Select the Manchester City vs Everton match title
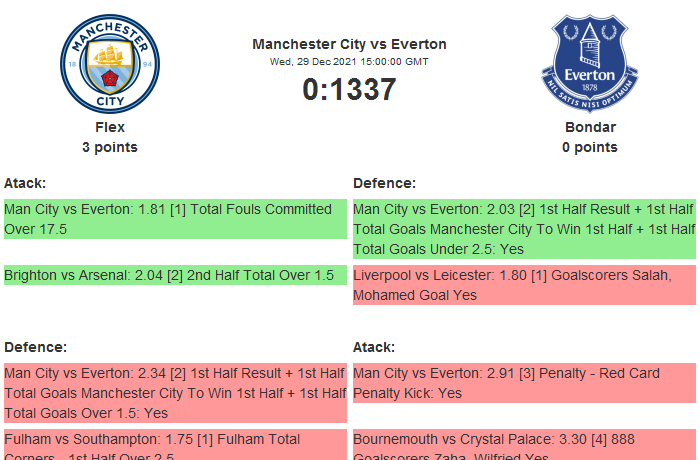The image size is (700, 460). [349, 44]
